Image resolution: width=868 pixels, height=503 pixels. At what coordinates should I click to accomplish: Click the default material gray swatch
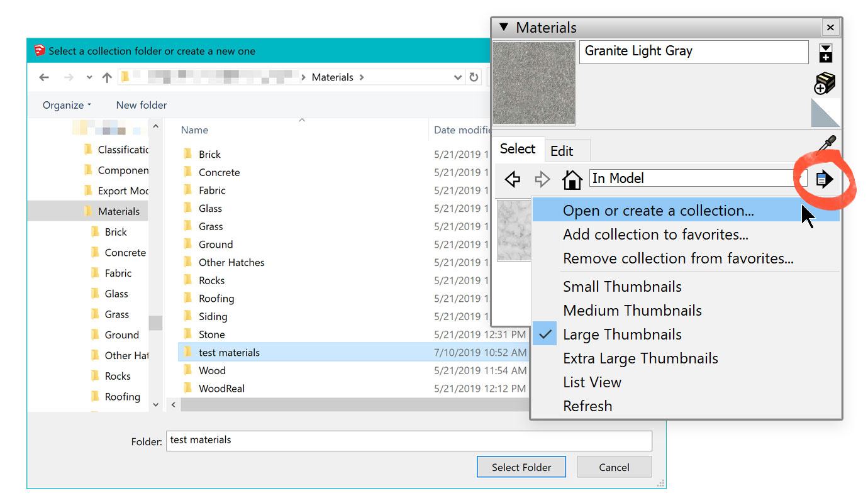[x=825, y=113]
